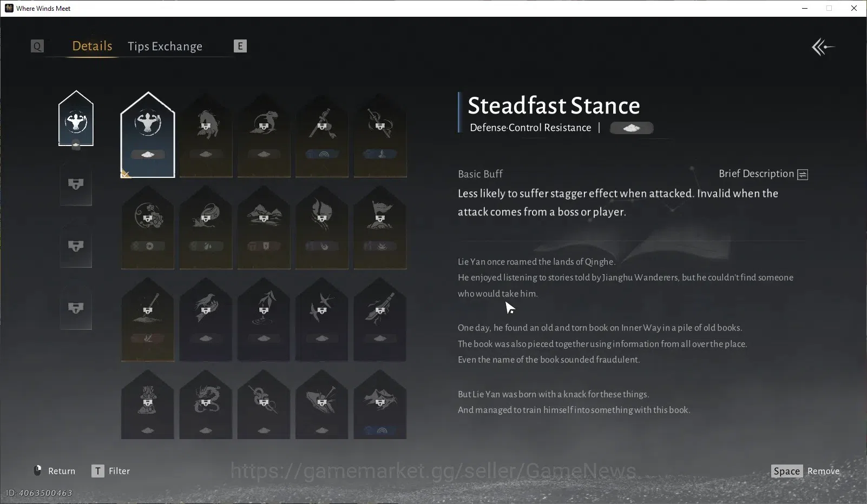The width and height of the screenshot is (867, 504).
Task: Click the Basic Buff heading
Action: [x=480, y=174]
